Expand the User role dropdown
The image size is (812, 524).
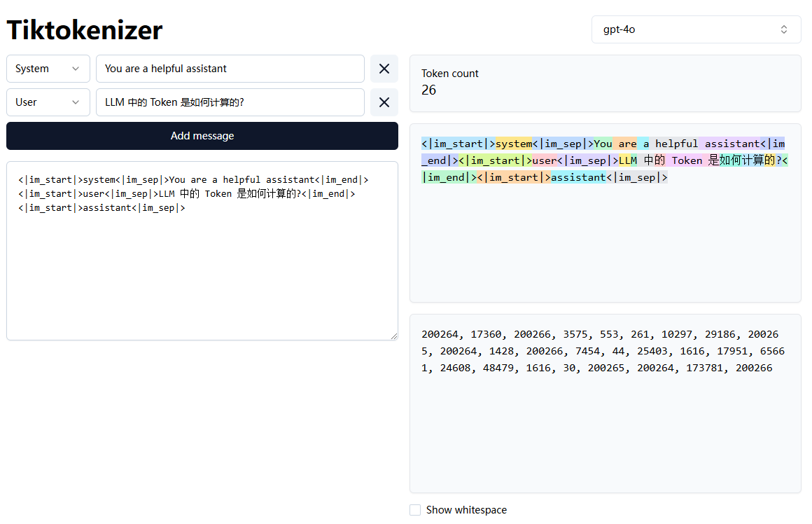[x=48, y=102]
